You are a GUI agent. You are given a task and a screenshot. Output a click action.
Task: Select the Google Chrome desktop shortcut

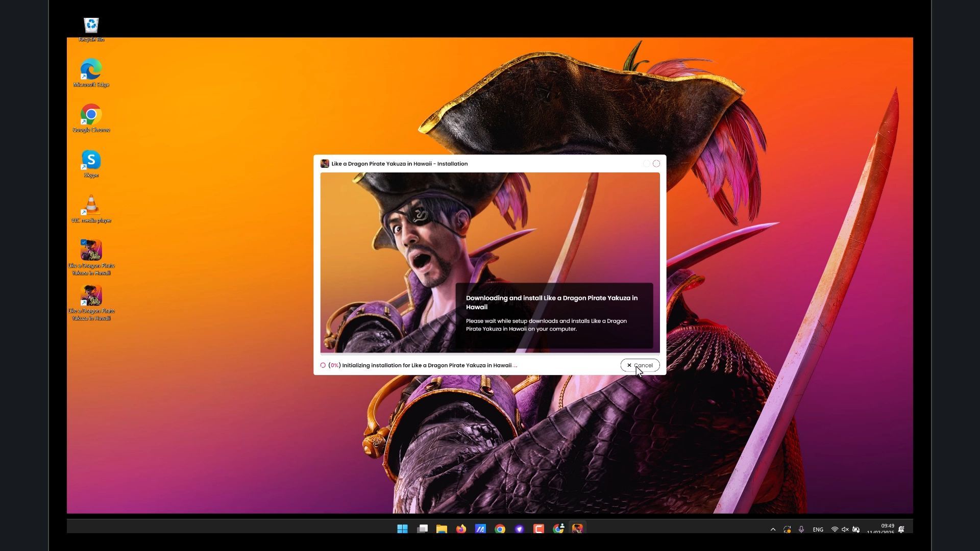91,119
